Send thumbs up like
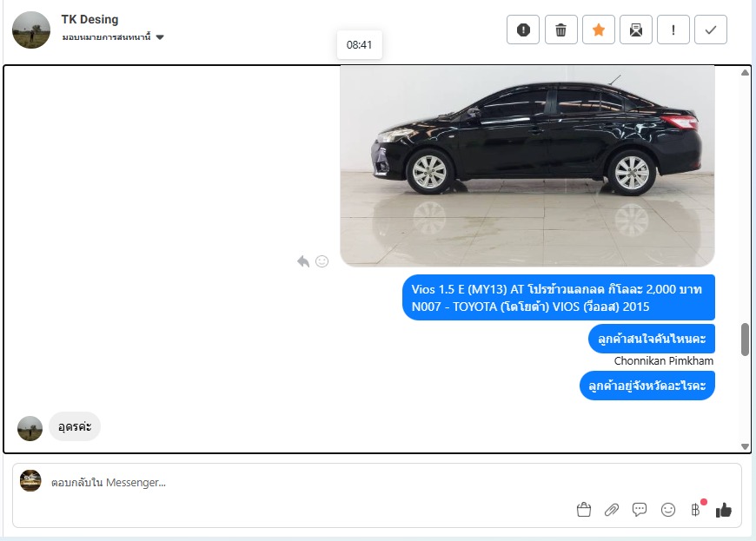The image size is (756, 541). tap(723, 510)
